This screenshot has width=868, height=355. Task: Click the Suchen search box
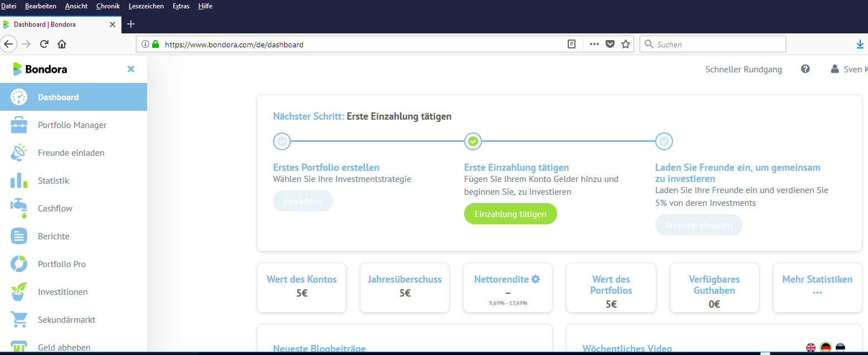[x=713, y=44]
